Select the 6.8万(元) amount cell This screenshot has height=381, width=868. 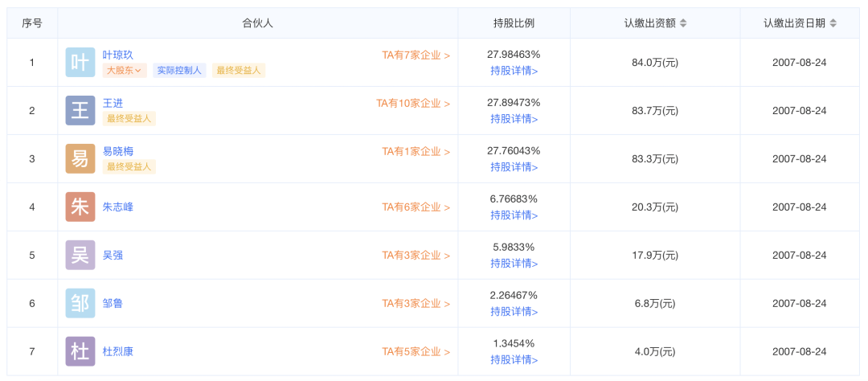[x=656, y=304]
